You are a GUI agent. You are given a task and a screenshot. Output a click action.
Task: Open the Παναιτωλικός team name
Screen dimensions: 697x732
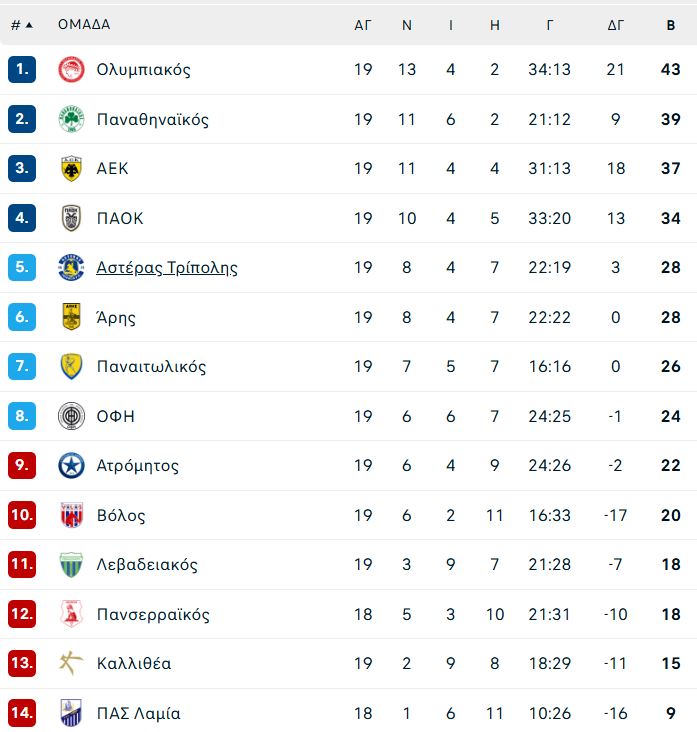(x=151, y=366)
